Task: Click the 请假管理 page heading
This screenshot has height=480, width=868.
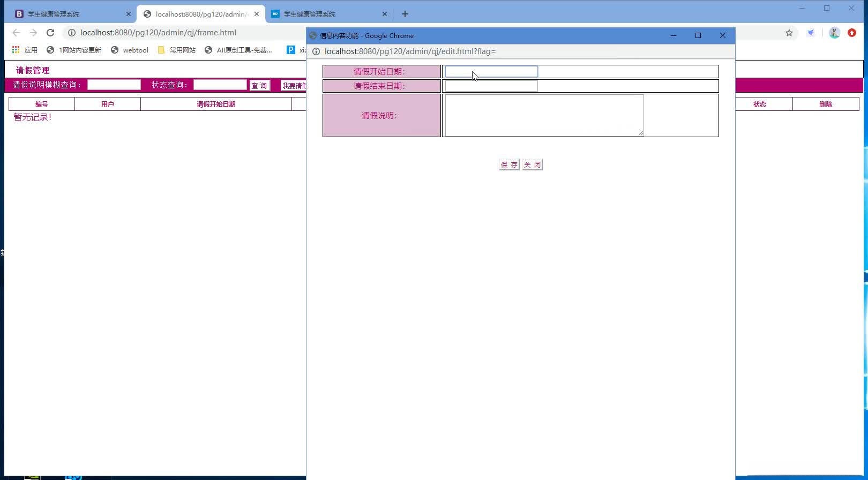Action: pos(33,70)
